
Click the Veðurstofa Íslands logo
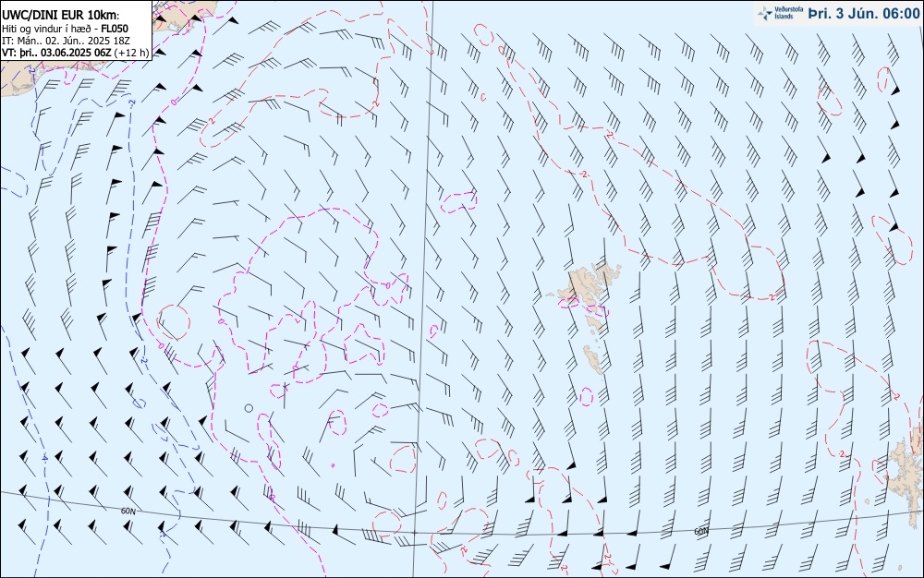(x=780, y=13)
